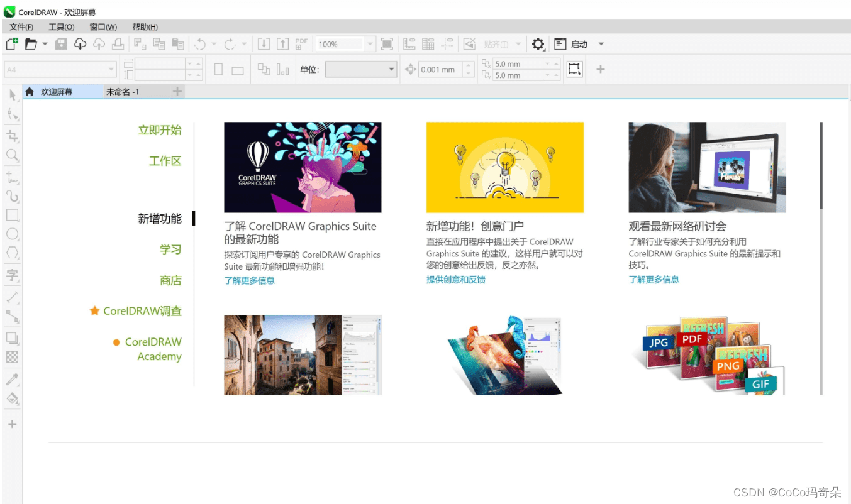The height and width of the screenshot is (504, 851).
Task: Click the welcome screen vertical scrollbar
Action: tap(821, 165)
